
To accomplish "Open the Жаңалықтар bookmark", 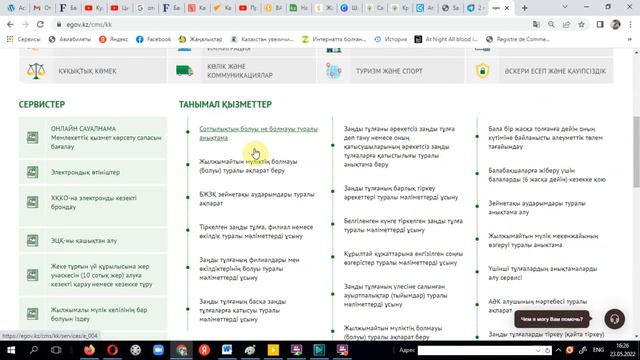I will tap(200, 39).
